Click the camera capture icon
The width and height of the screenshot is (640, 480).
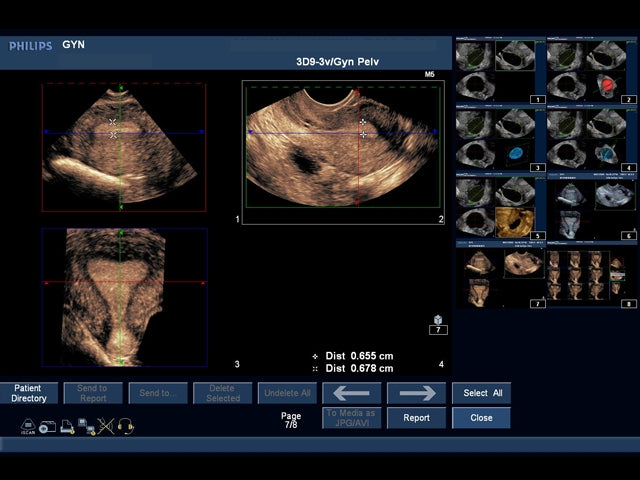coord(48,426)
